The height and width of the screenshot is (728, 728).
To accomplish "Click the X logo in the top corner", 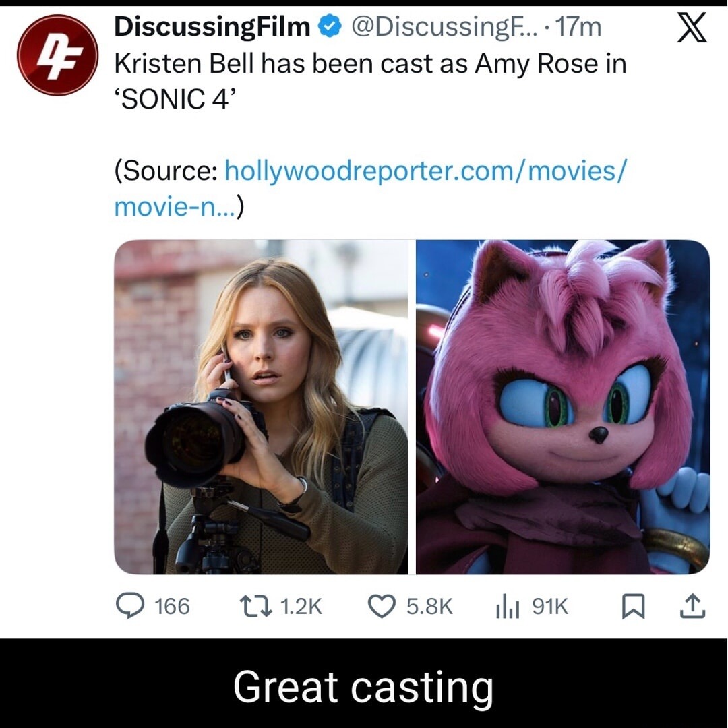I will click(692, 29).
